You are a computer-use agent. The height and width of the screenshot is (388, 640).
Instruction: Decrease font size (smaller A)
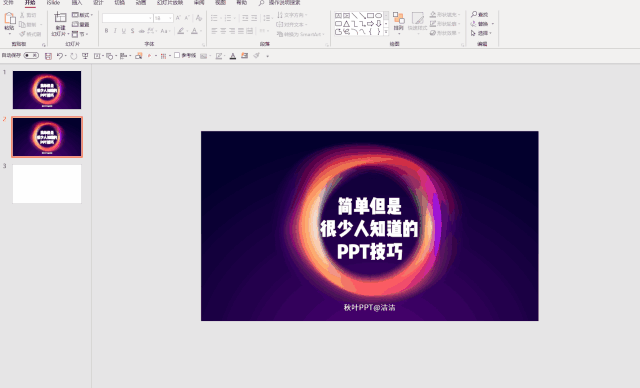(x=187, y=18)
